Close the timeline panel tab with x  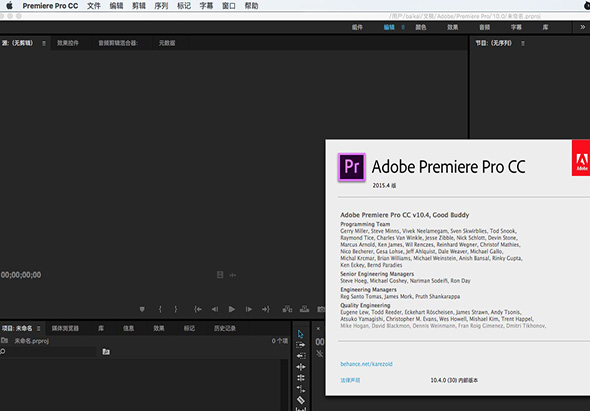click(x=318, y=328)
